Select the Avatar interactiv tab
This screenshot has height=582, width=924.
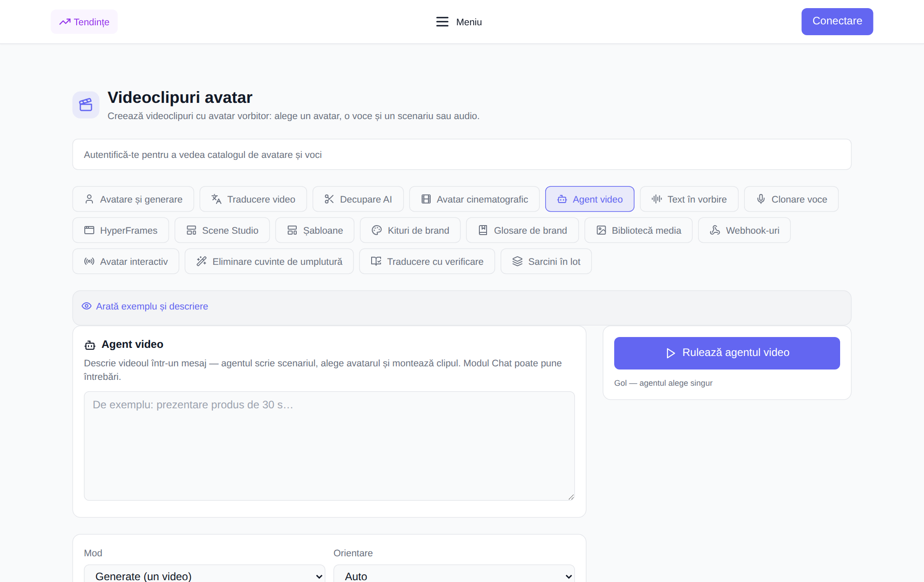click(126, 261)
